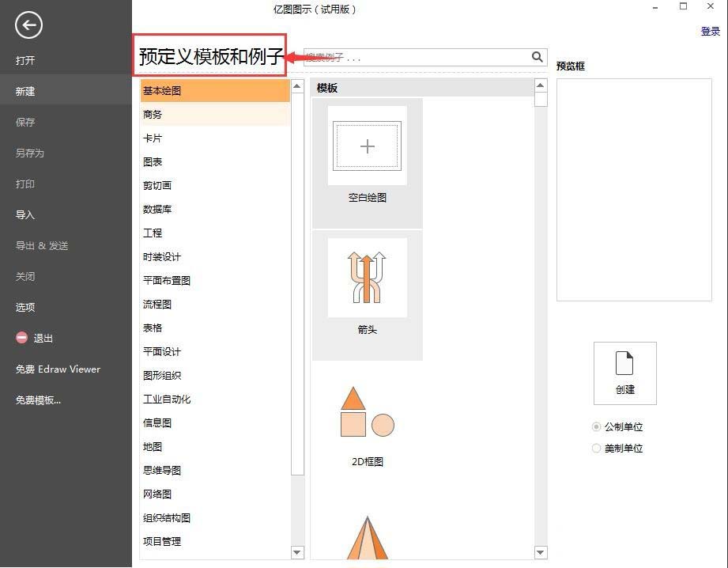This screenshot has width=728, height=568.
Task: Select the 图表 category
Action: tap(215, 161)
